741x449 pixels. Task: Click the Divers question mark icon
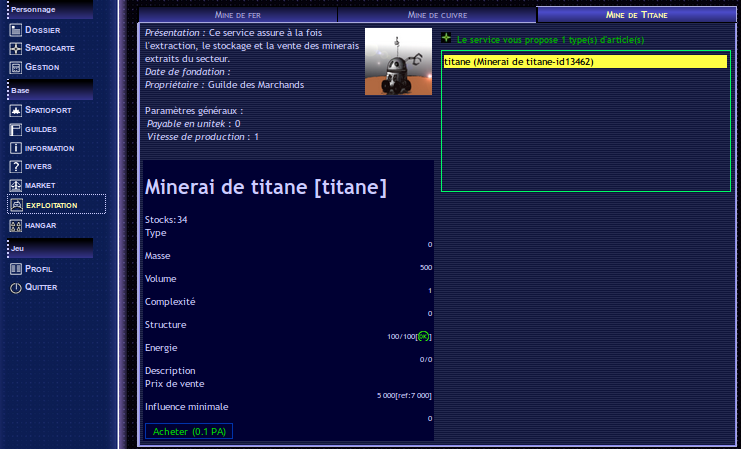[15, 166]
